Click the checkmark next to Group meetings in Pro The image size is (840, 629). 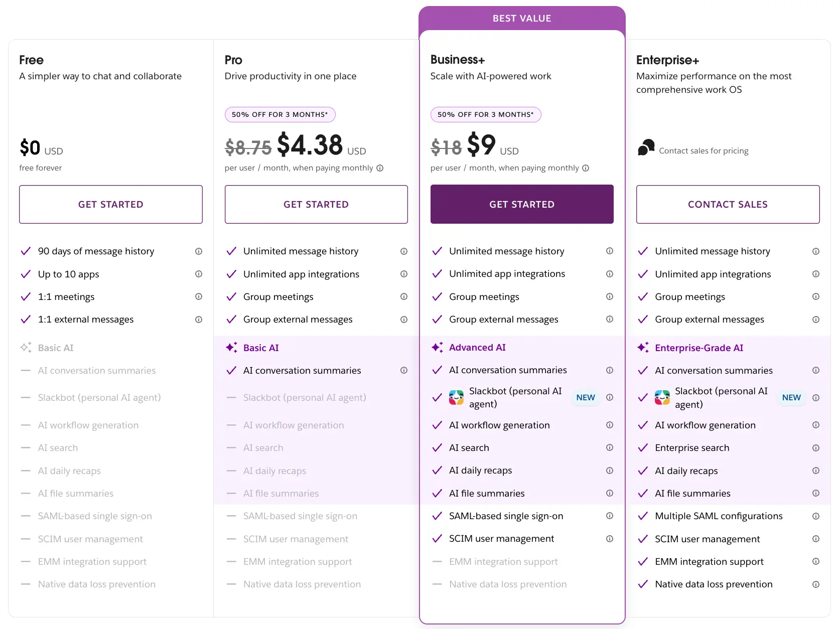[231, 296]
